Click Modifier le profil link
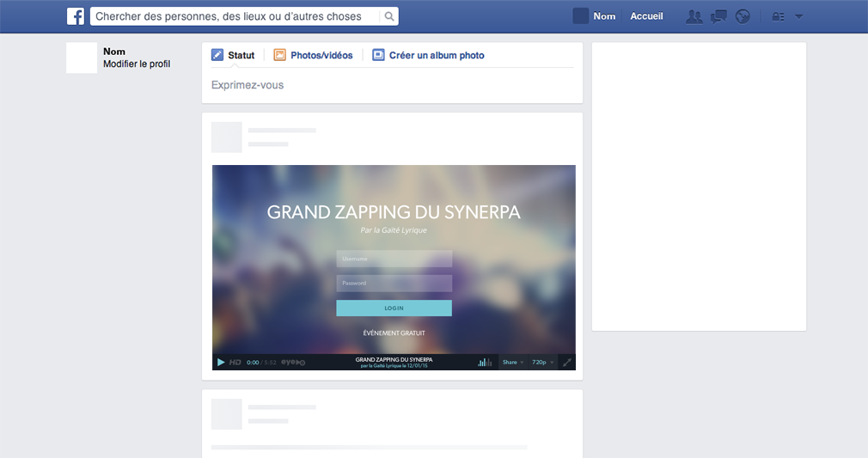 pyautogui.click(x=137, y=64)
